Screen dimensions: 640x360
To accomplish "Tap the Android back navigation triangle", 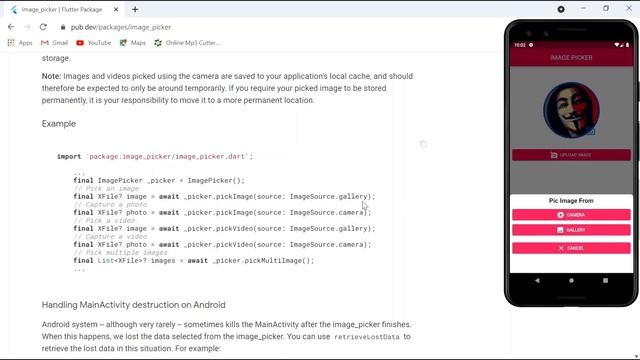I will 537,280.
